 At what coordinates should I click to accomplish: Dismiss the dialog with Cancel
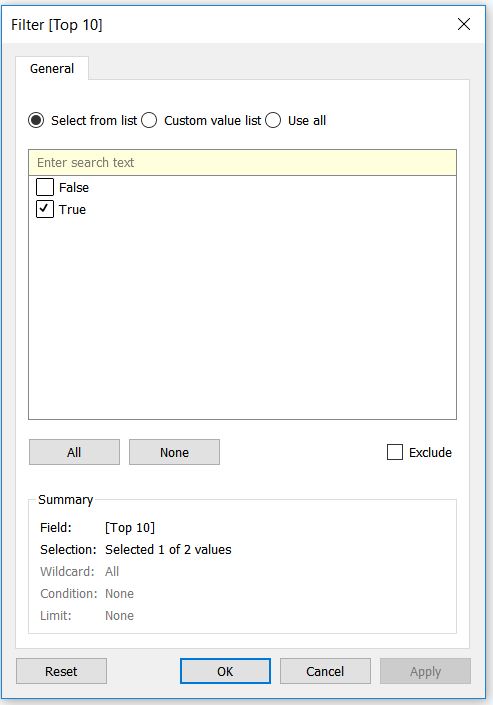click(325, 671)
